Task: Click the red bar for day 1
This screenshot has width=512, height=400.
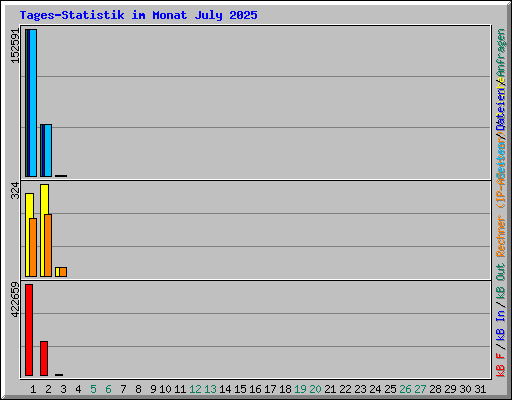Action: 29,330
